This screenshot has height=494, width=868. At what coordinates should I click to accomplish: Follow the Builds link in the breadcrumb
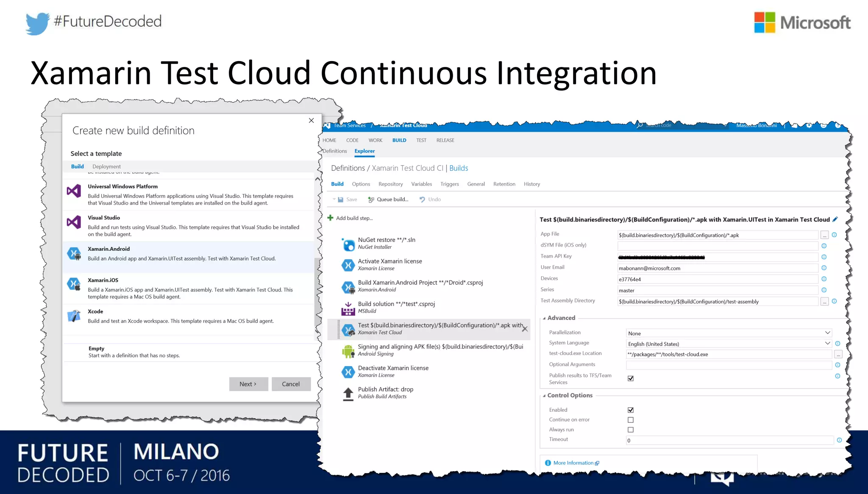pyautogui.click(x=459, y=168)
